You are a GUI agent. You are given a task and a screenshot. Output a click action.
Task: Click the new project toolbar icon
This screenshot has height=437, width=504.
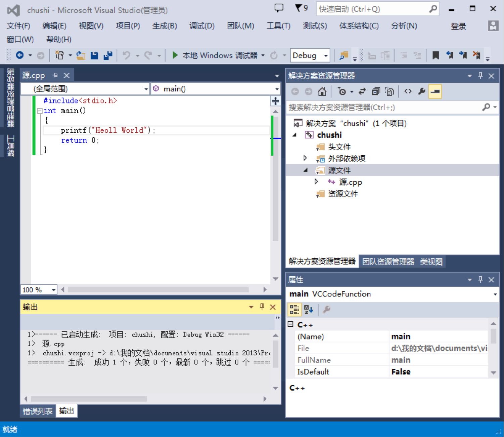(59, 55)
